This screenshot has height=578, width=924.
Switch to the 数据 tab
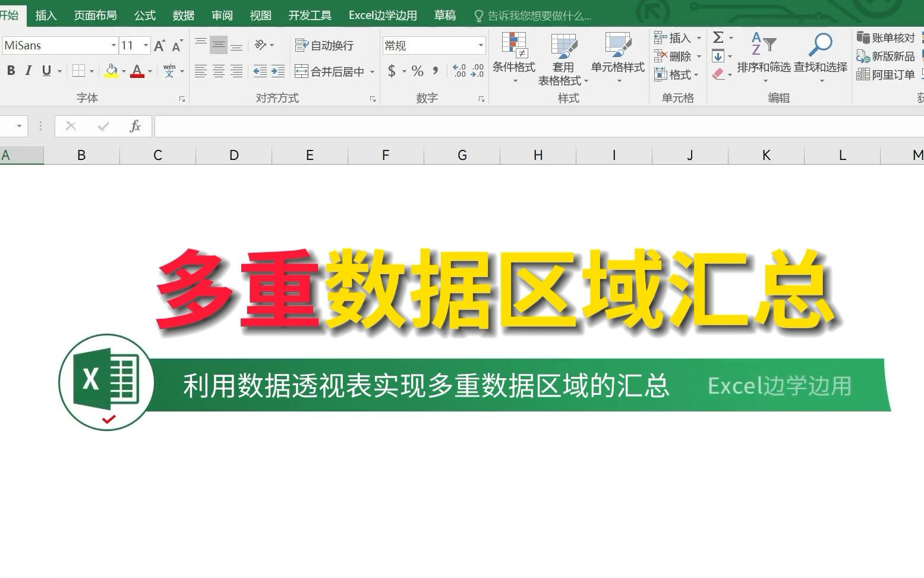(x=183, y=15)
